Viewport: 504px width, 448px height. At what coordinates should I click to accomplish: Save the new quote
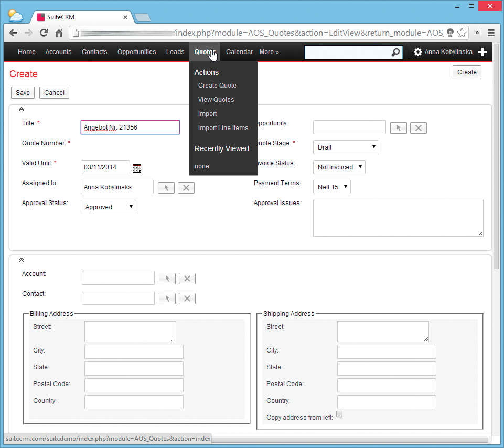click(23, 92)
